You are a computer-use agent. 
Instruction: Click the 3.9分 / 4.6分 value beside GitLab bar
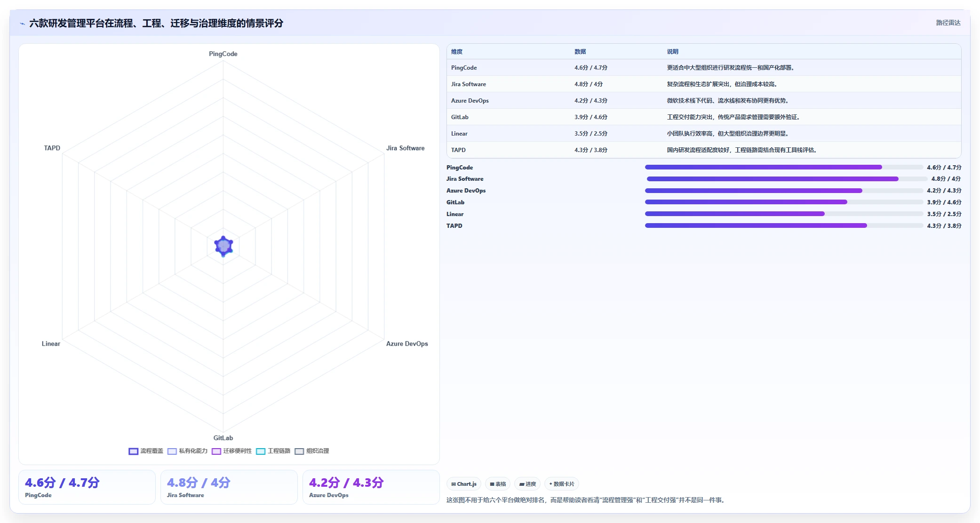point(944,202)
